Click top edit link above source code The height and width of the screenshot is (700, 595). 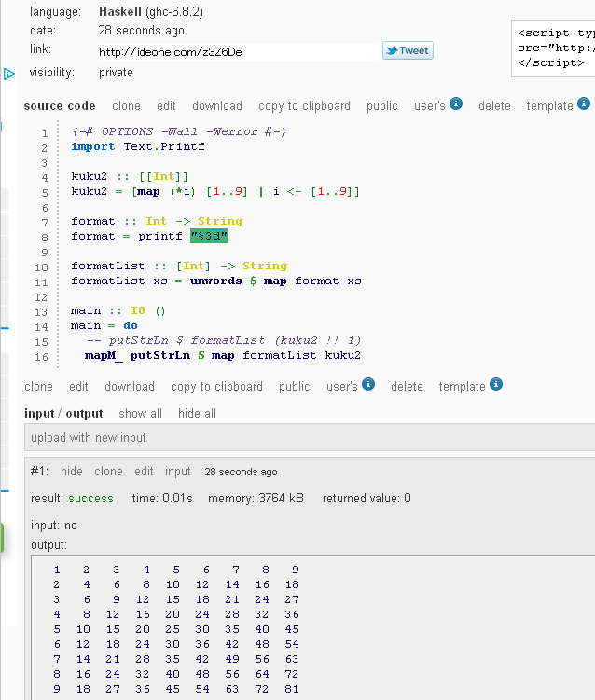point(166,106)
